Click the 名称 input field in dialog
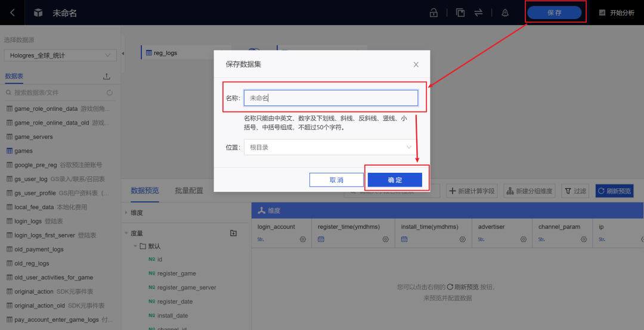 point(331,98)
